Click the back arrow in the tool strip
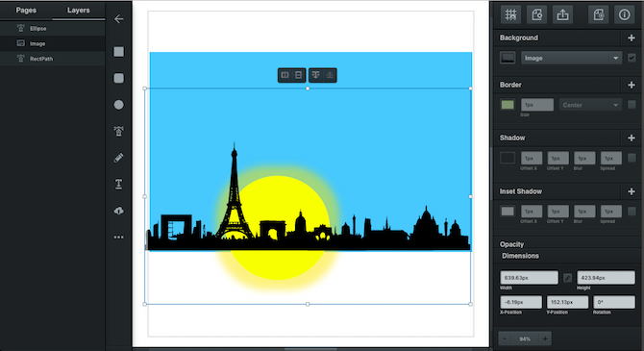Image resolution: width=644 pixels, height=351 pixels. 118,19
